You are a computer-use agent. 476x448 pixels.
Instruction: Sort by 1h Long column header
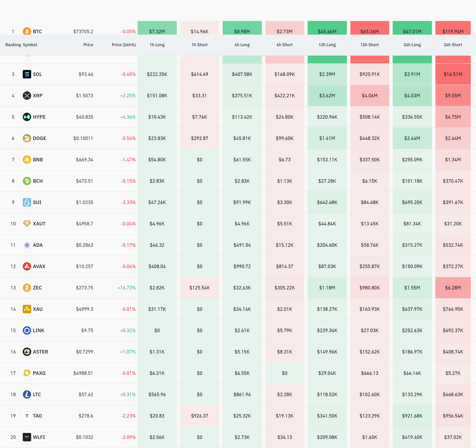tap(157, 45)
